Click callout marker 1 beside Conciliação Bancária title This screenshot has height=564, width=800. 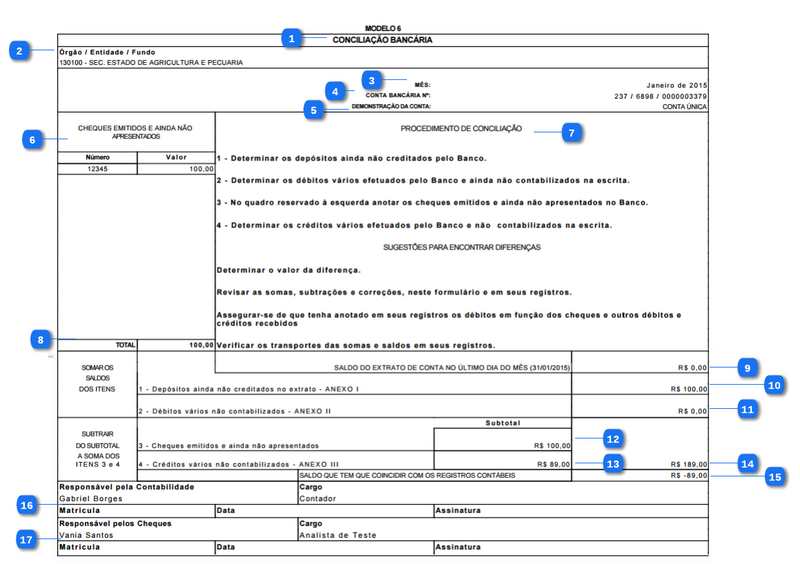tap(291, 39)
